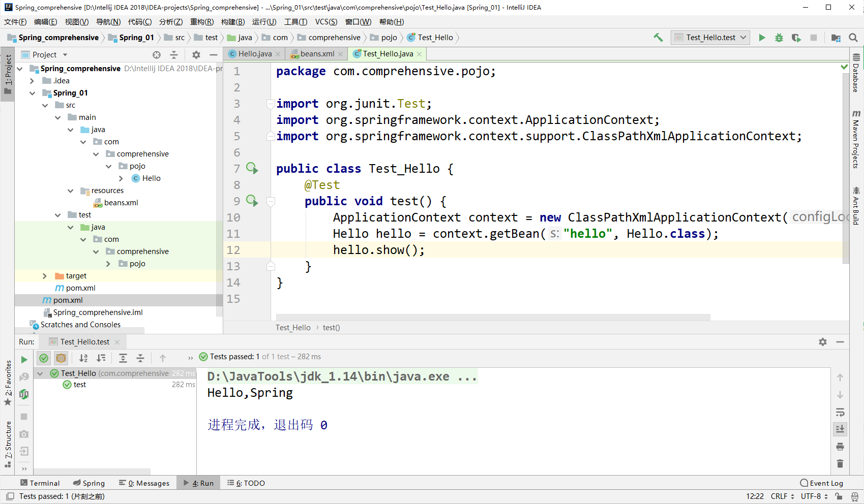This screenshot has height=504, width=864.
Task: Expand the target folder
Action: pyautogui.click(x=45, y=276)
